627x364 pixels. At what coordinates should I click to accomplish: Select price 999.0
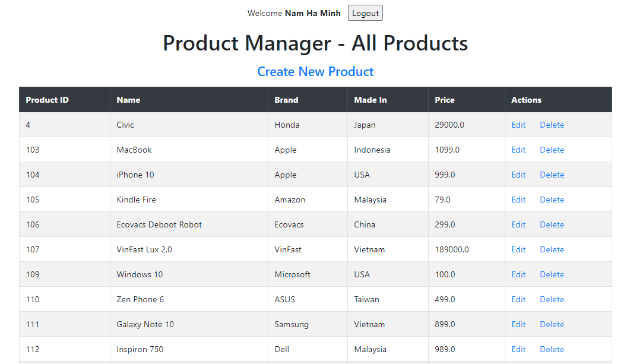[466, 175]
